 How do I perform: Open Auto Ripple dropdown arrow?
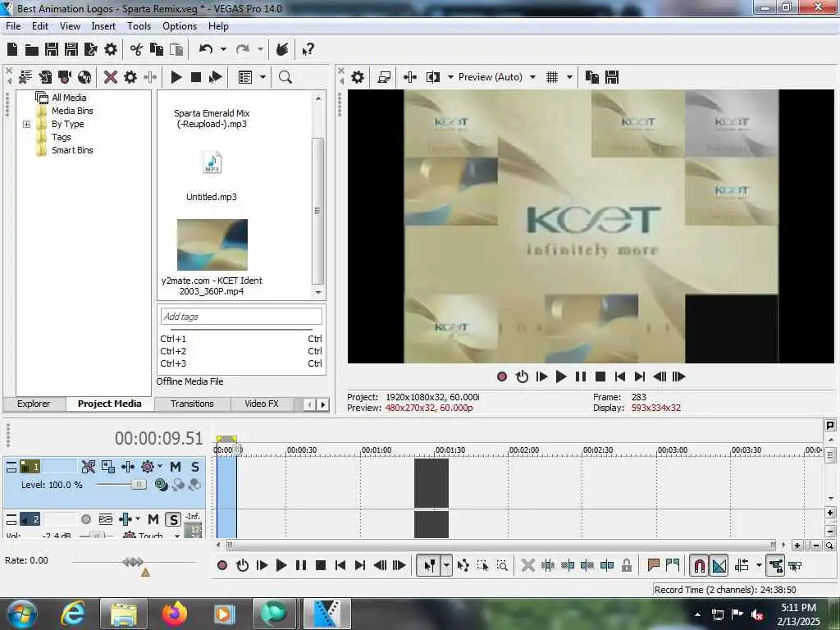[x=759, y=565]
